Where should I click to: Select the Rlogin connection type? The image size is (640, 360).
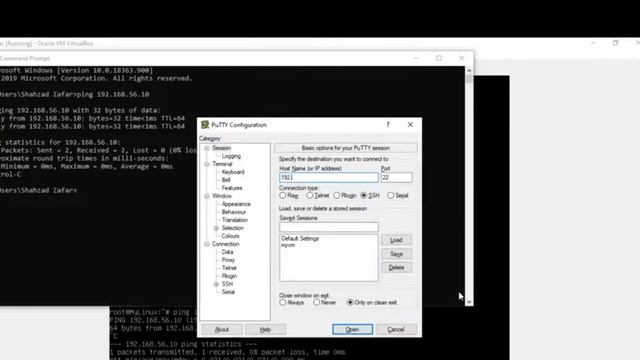point(336,196)
